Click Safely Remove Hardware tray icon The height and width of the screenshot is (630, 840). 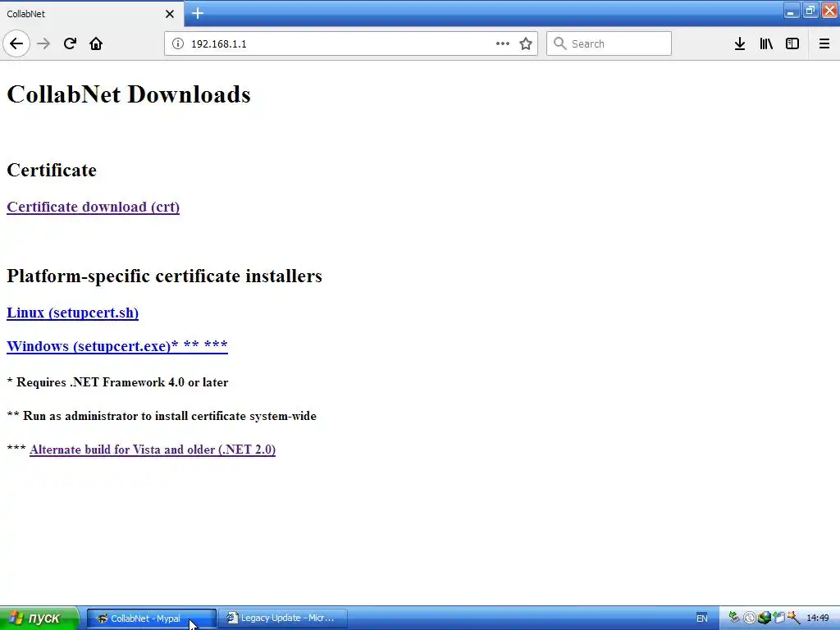point(734,618)
